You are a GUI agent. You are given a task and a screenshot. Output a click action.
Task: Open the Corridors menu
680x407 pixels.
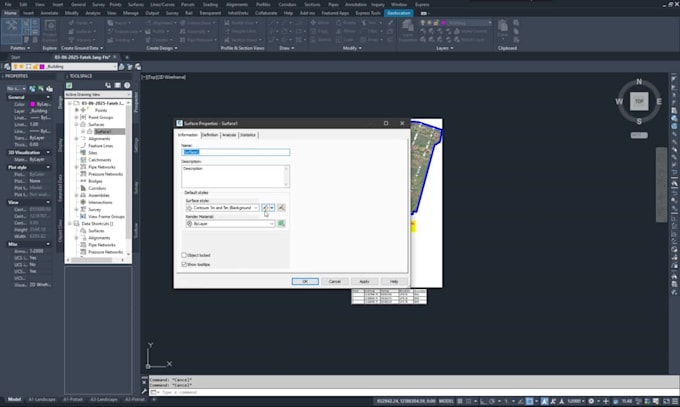coord(287,4)
